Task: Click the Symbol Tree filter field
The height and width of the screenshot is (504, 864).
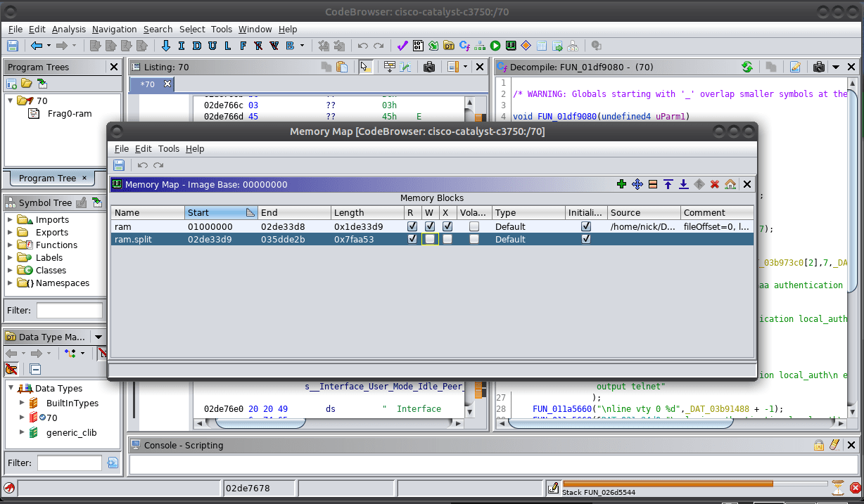Action: pos(69,310)
